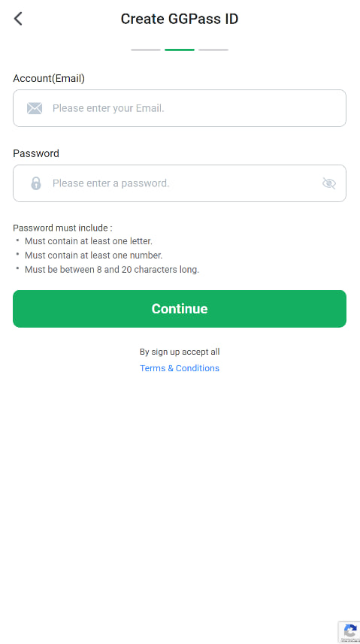Open the reCAPTCHA badge in the corner

(x=349, y=632)
